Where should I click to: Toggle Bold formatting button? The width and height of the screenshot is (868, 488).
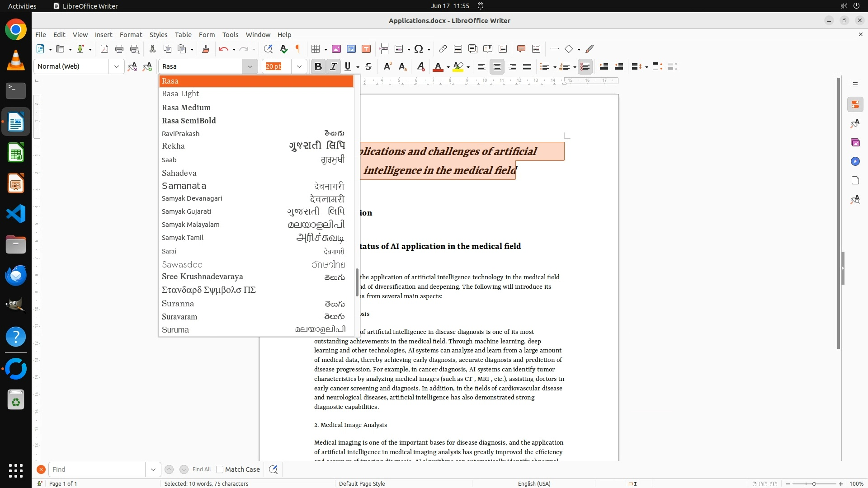coord(318,66)
